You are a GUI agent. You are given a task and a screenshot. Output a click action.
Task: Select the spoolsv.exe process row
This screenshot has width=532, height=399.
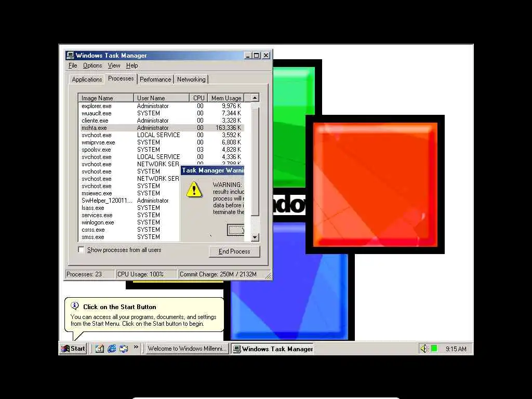click(161, 150)
